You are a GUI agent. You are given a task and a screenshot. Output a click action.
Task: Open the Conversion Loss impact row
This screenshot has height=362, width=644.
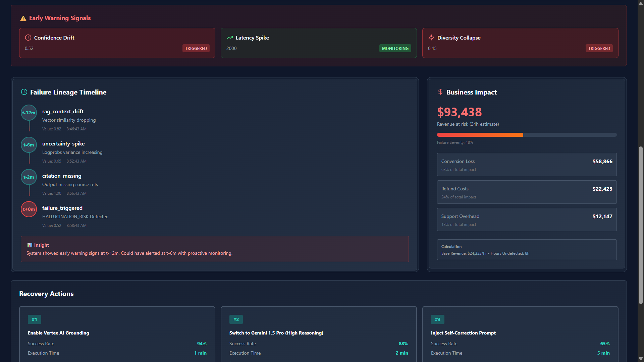tap(527, 165)
